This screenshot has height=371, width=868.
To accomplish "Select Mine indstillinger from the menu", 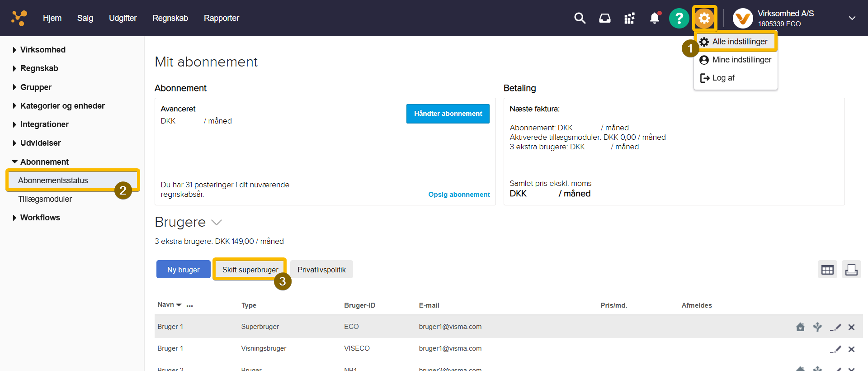I will (741, 60).
